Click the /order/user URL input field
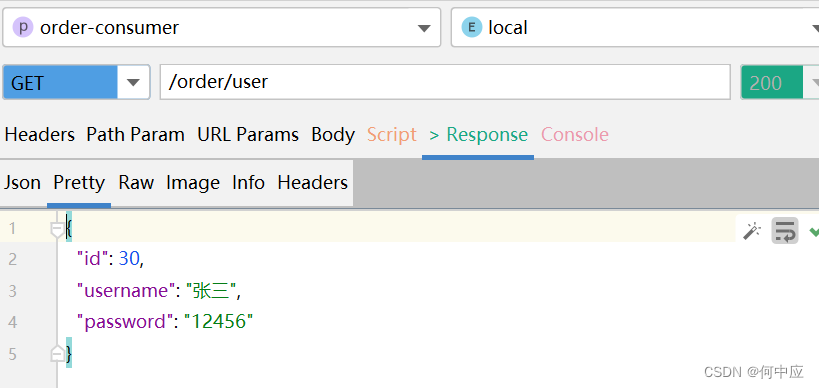Image resolution: width=819 pixels, height=388 pixels. tap(445, 82)
